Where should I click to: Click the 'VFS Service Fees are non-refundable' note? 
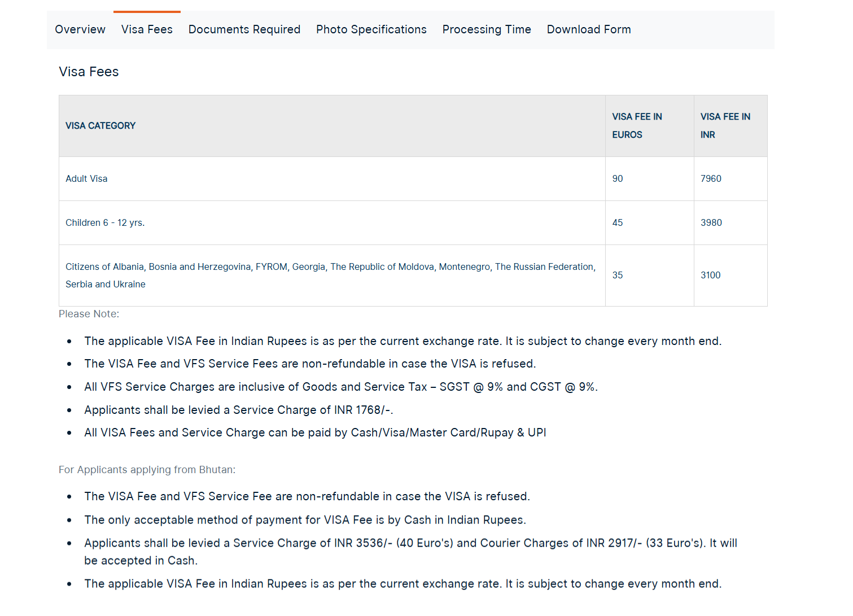(310, 364)
